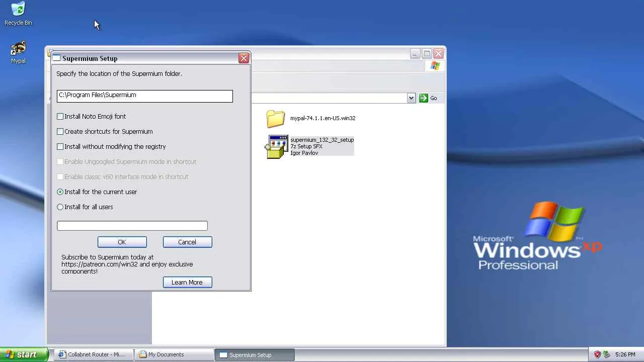The height and width of the screenshot is (362, 644).
Task: Click the Go button in Explorer
Action: (x=428, y=98)
